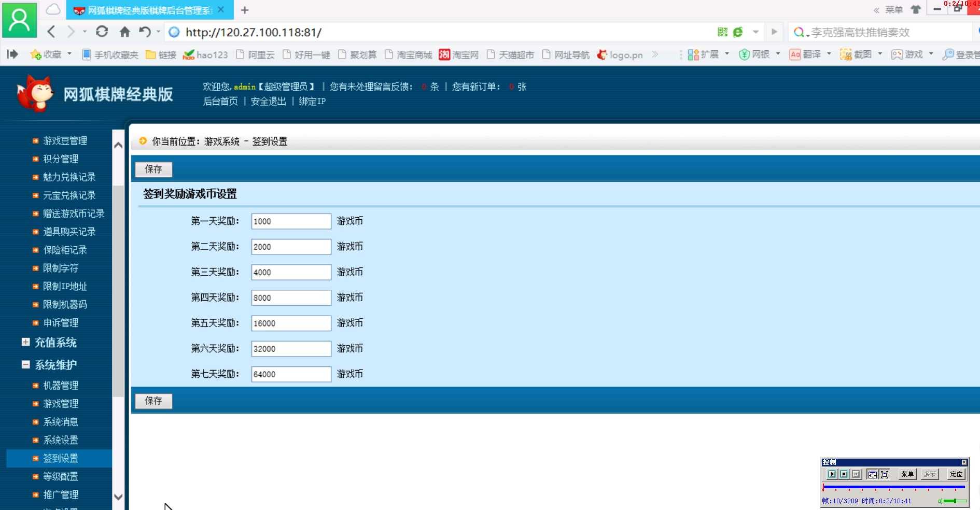
Task: Open a new tab with the plus icon
Action: pyautogui.click(x=245, y=10)
